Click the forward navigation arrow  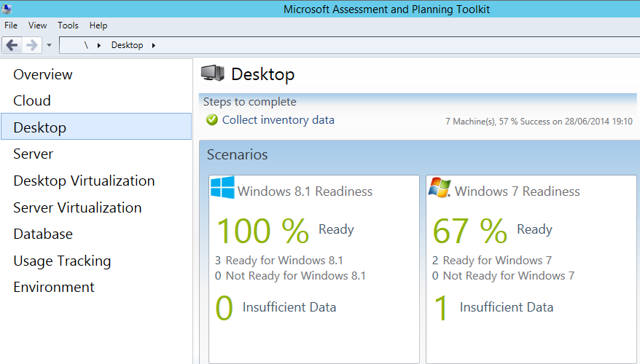31,45
